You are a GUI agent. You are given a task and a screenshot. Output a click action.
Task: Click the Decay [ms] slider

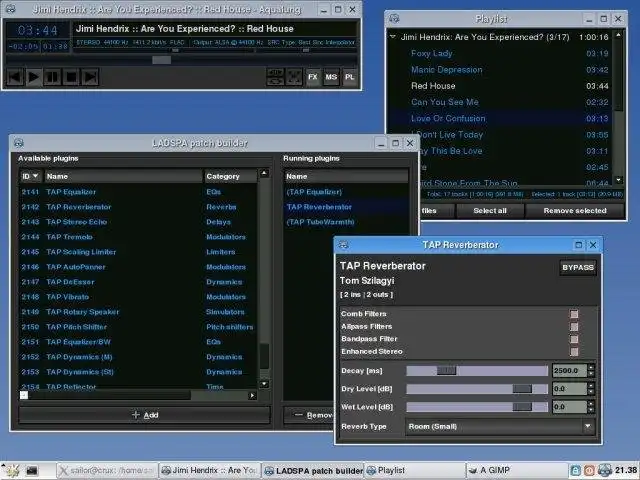(x=477, y=371)
